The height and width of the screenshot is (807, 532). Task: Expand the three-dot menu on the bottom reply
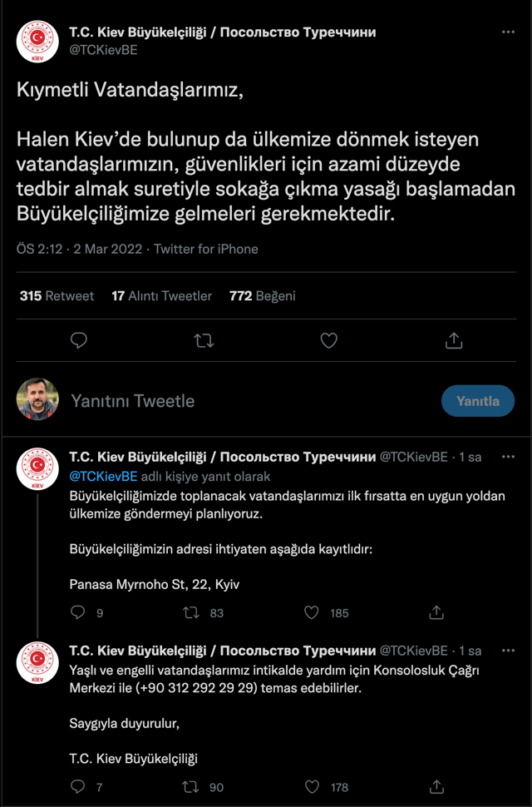click(509, 650)
